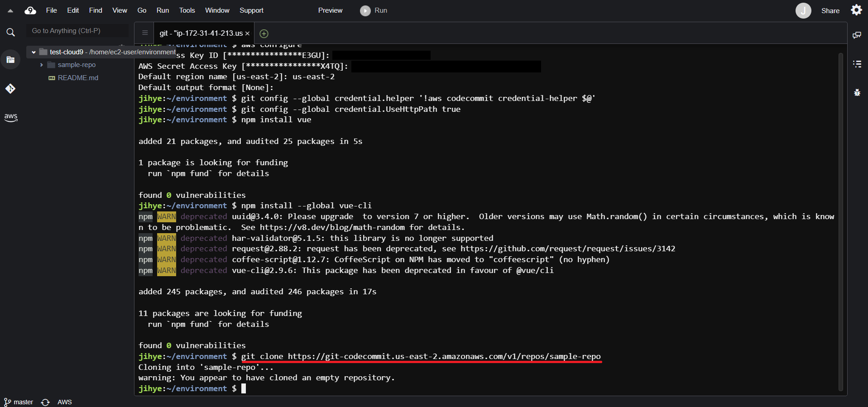Open the Cloud9 logo menu

click(30, 10)
